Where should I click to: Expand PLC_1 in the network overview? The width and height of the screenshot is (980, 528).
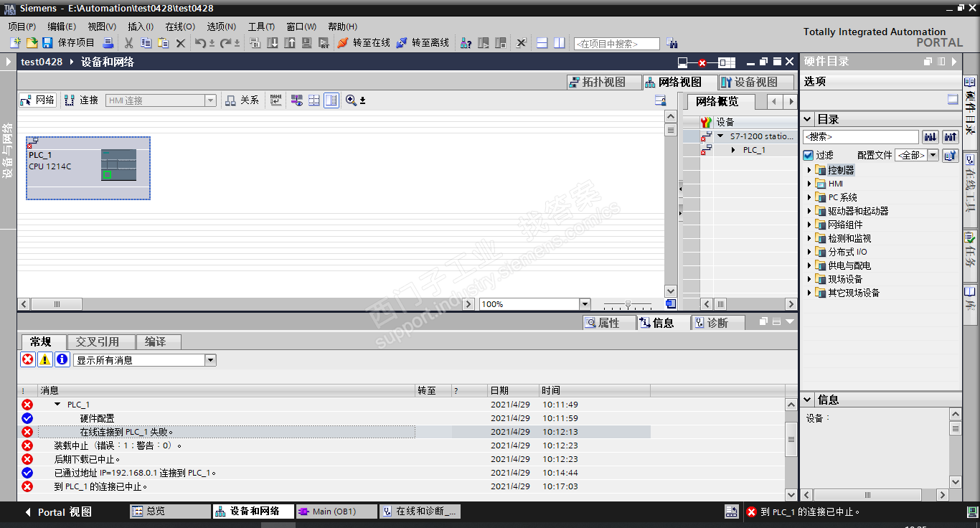[x=733, y=150]
